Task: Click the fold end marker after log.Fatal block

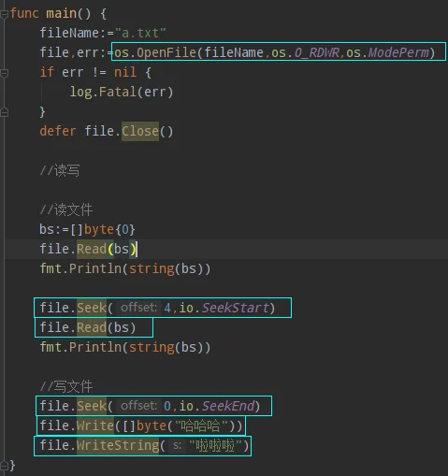Action: (x=4, y=112)
